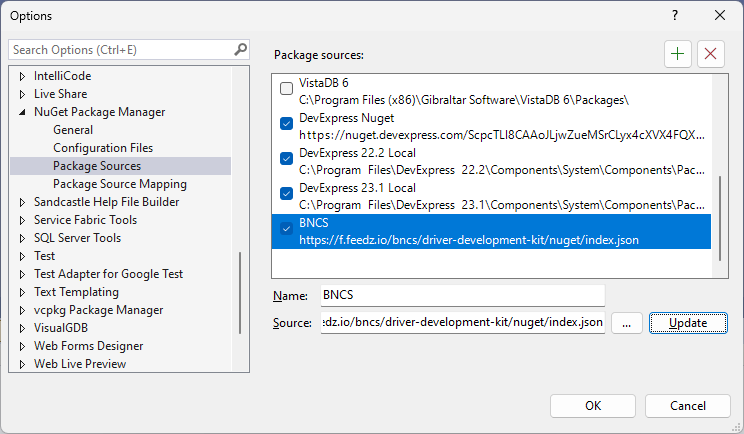This screenshot has width=744, height=434.
Task: Click the Update button
Action: coord(687,323)
